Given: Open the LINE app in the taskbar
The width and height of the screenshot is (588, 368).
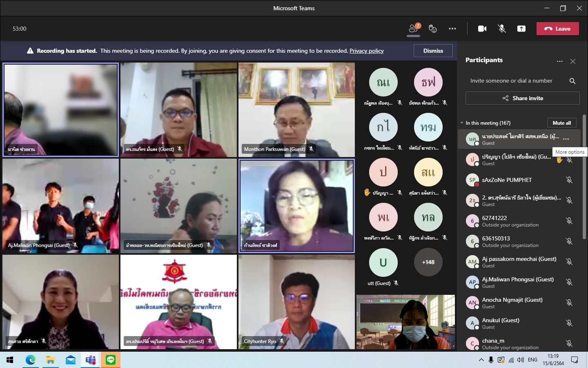Looking at the screenshot, I should 111,360.
